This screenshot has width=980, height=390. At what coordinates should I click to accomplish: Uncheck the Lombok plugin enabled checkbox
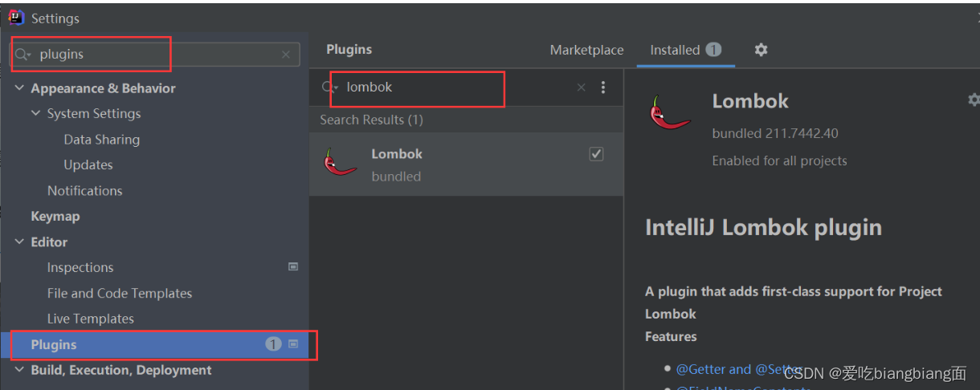pos(596,154)
